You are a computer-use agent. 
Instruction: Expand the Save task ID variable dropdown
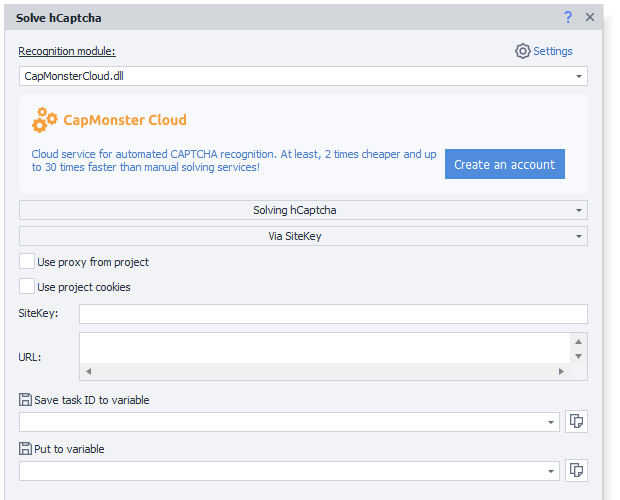(551, 422)
